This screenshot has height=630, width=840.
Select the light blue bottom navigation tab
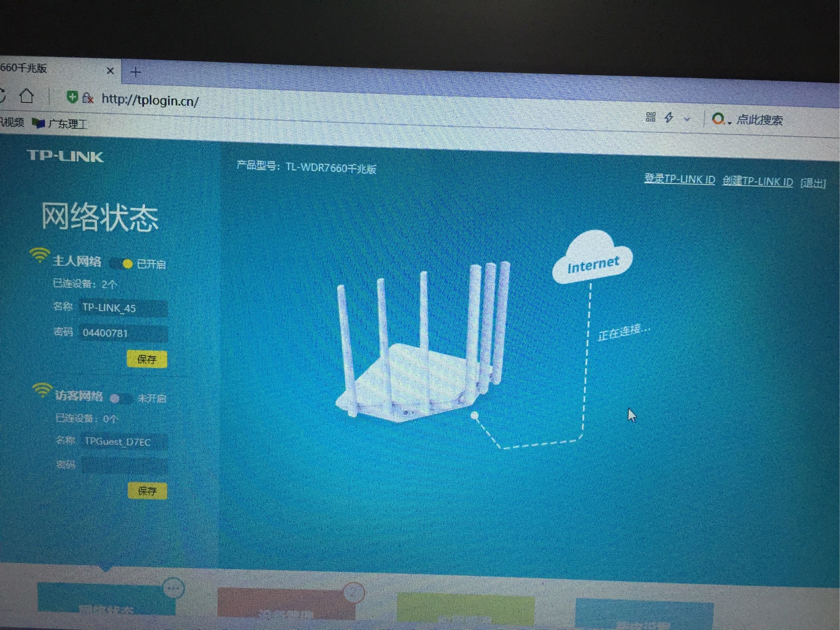click(644, 614)
